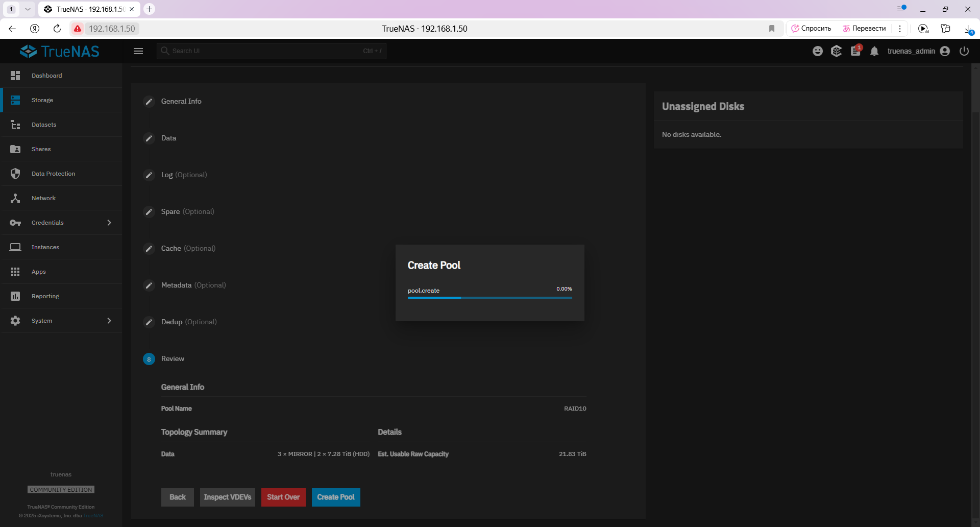980x527 pixels.
Task: Open Instances from the sidebar
Action: (61, 247)
